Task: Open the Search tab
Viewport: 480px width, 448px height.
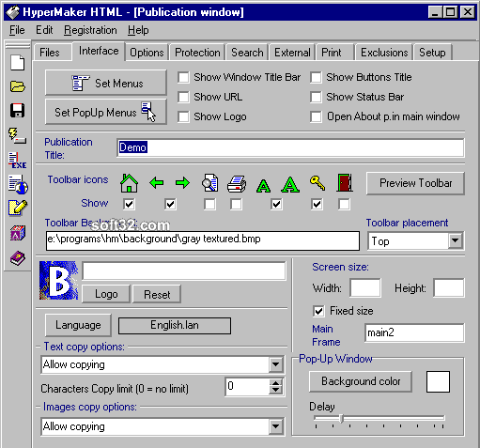Action: tap(247, 53)
